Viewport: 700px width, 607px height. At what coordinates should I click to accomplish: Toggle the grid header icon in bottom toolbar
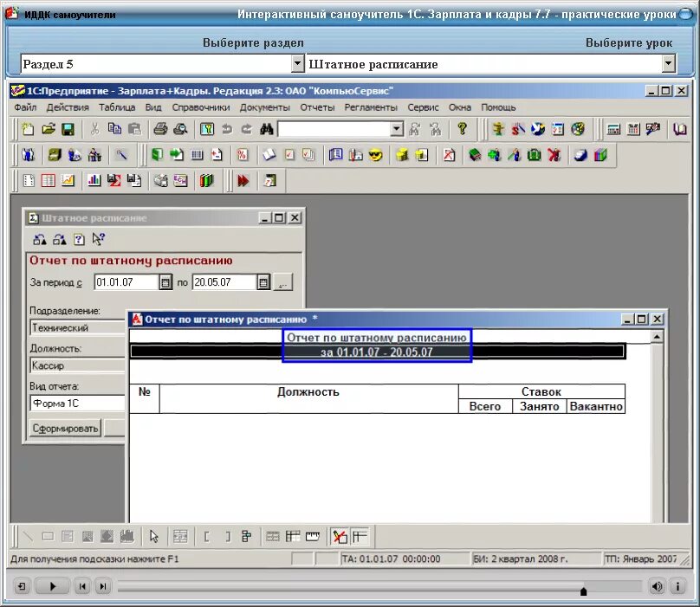(360, 536)
